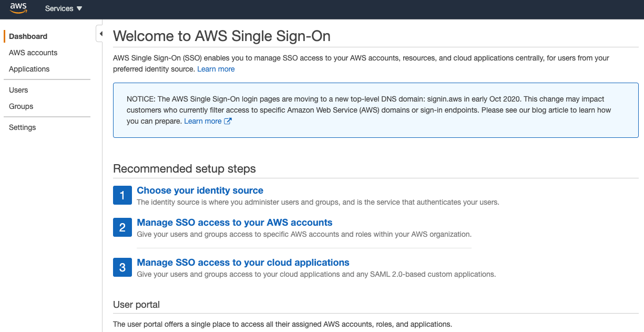
Task: Open the Users page from sidebar
Action: coord(18,90)
